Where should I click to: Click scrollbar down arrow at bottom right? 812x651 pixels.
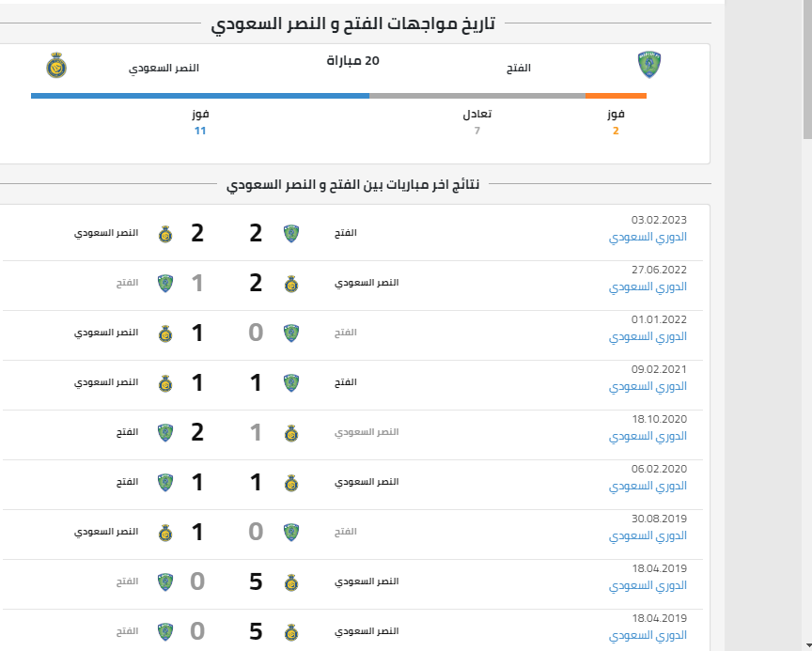click(x=807, y=646)
